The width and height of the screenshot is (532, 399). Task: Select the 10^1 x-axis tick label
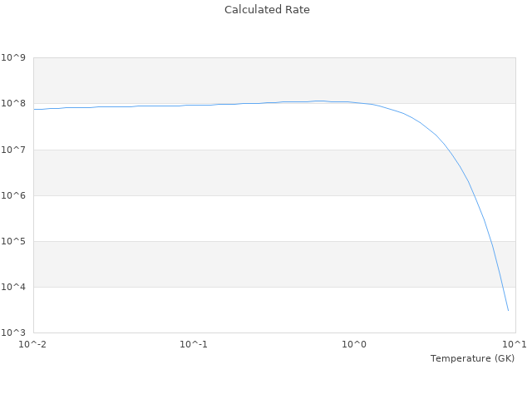515,344
